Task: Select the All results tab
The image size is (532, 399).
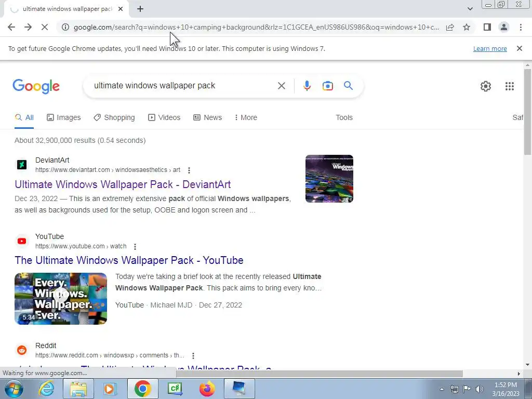Action: [24, 117]
